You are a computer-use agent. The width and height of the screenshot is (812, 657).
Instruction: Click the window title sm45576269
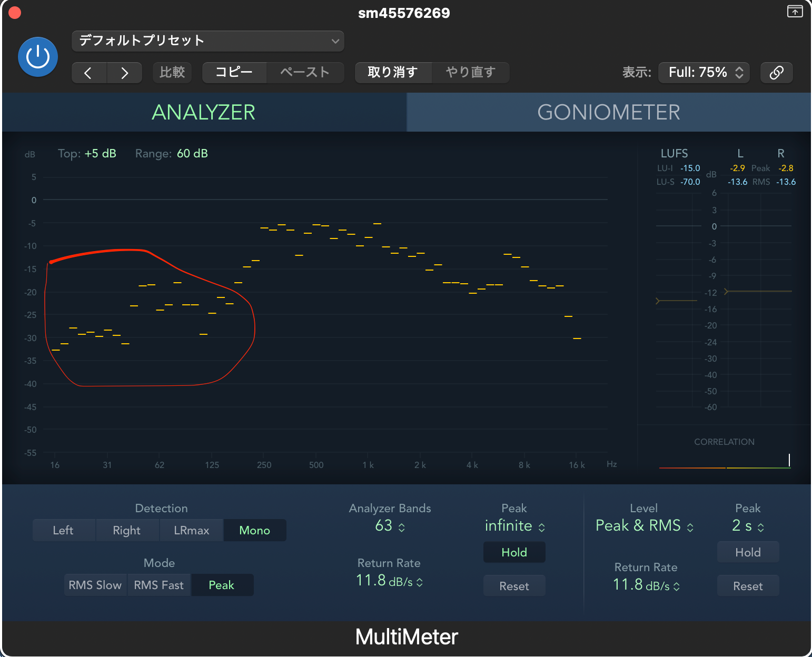pos(404,13)
